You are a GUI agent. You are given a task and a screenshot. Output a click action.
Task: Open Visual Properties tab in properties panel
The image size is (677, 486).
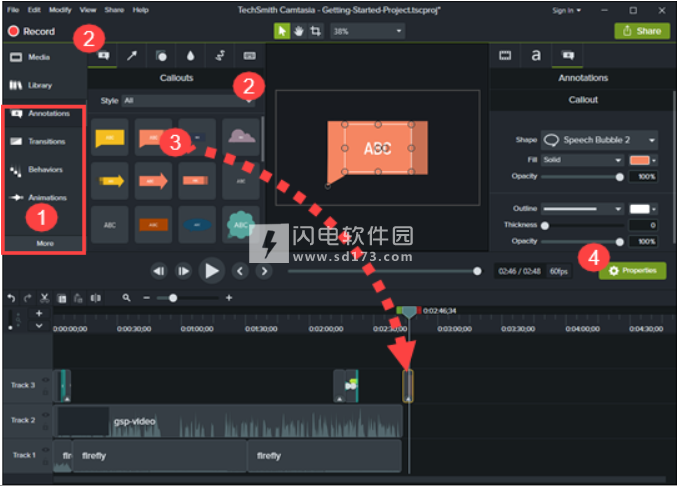pyautogui.click(x=505, y=55)
